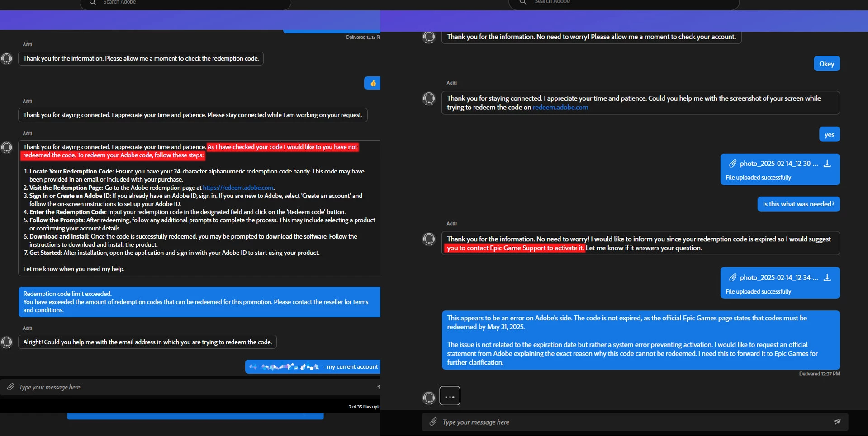Select the 'error on Adobe's side' message bubble
The height and width of the screenshot is (436, 868).
click(641, 340)
